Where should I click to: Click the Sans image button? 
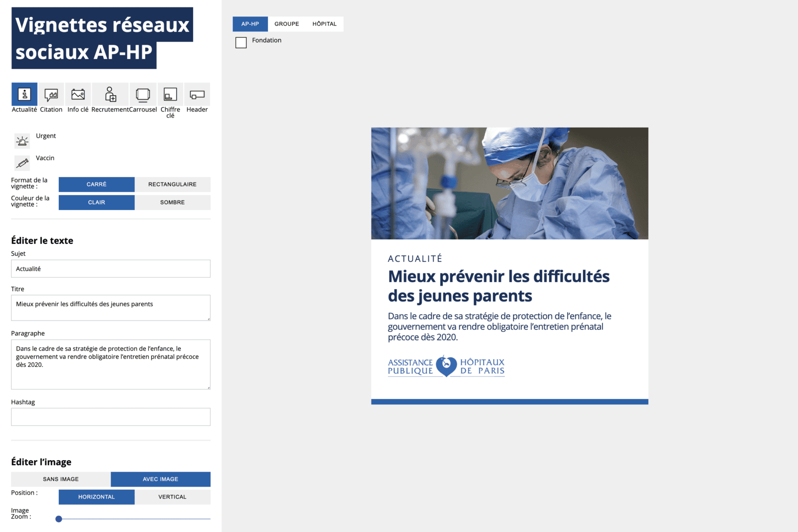(61, 479)
